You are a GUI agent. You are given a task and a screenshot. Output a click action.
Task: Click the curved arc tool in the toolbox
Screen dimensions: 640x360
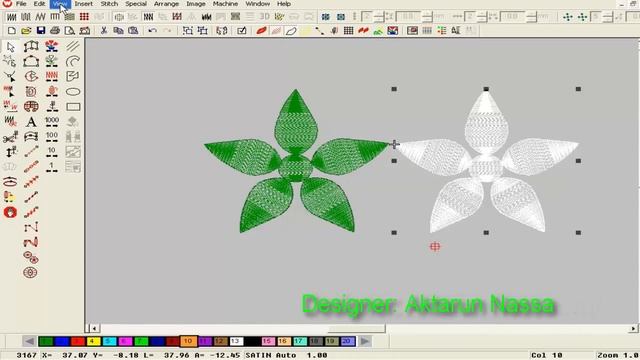point(73,61)
